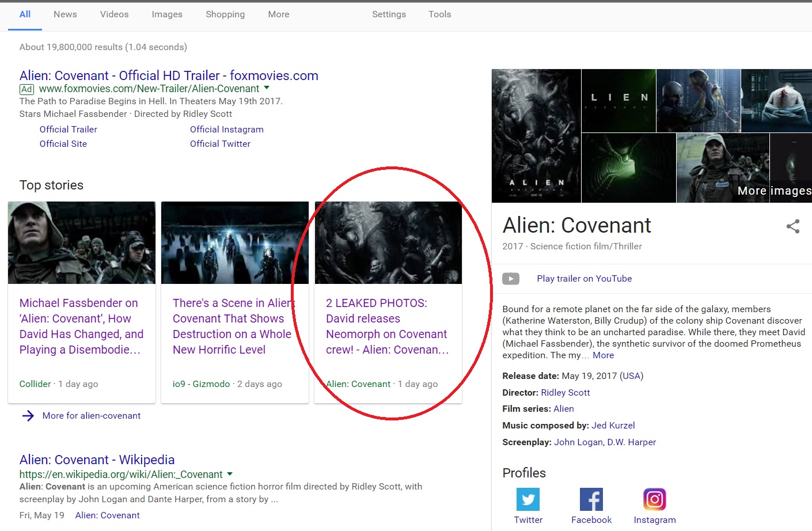Open the More search category menu
The height and width of the screenshot is (531, 812).
coord(278,14)
